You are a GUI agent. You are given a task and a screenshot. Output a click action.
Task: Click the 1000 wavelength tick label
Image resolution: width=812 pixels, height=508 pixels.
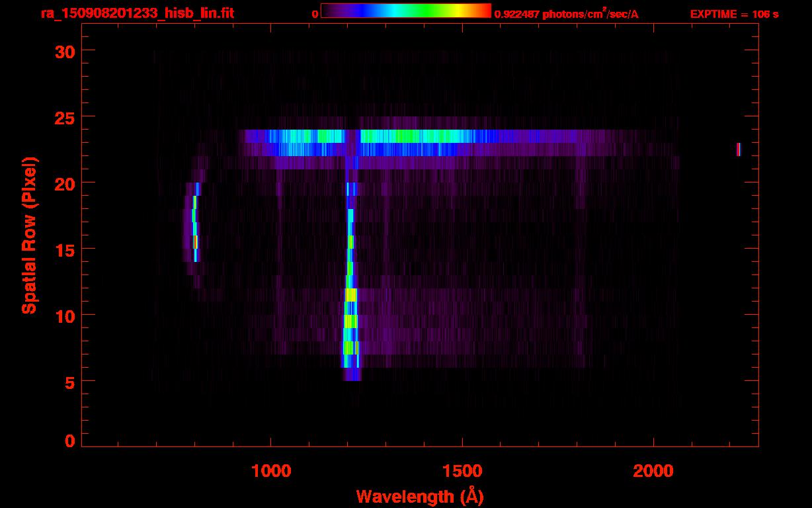[x=271, y=471]
